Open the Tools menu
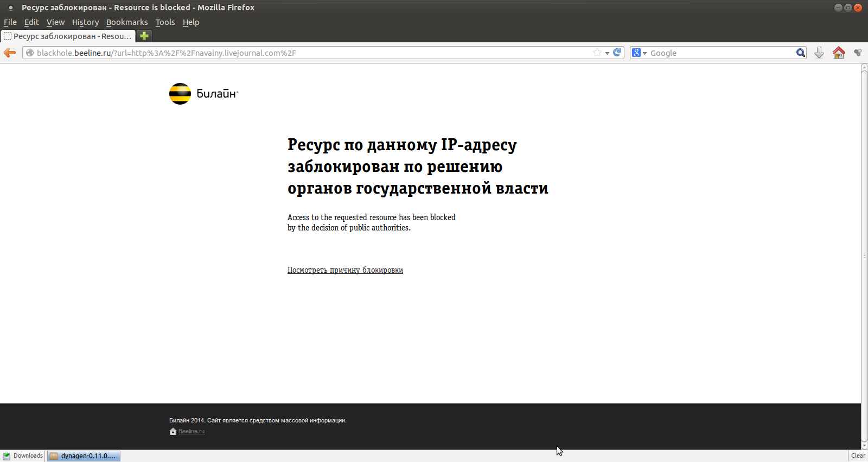This screenshot has width=868, height=462. pos(165,22)
